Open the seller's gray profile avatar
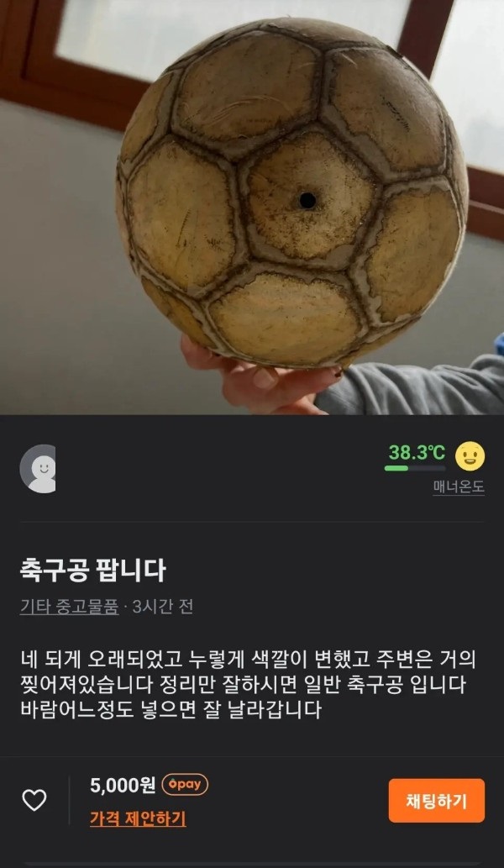 [x=38, y=468]
